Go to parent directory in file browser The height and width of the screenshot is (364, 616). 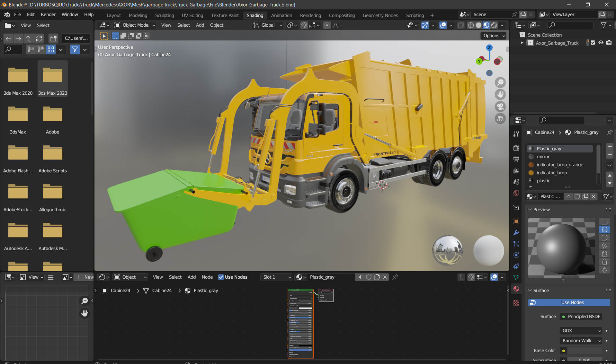click(29, 39)
